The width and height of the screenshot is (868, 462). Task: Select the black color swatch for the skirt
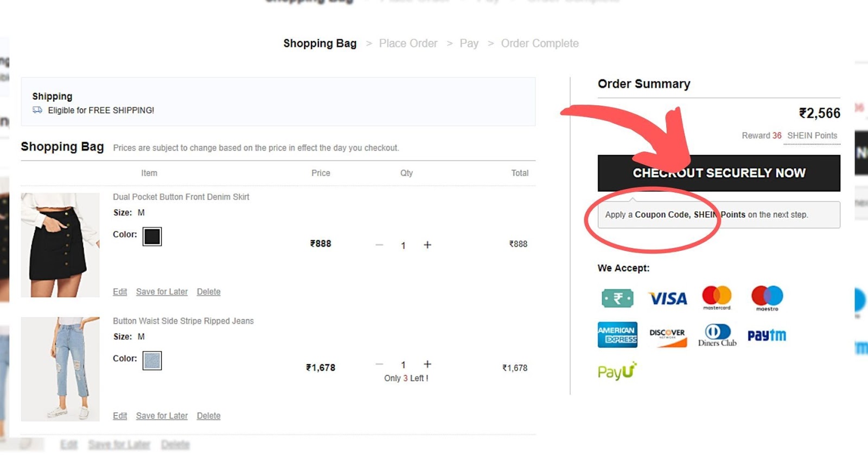(152, 236)
